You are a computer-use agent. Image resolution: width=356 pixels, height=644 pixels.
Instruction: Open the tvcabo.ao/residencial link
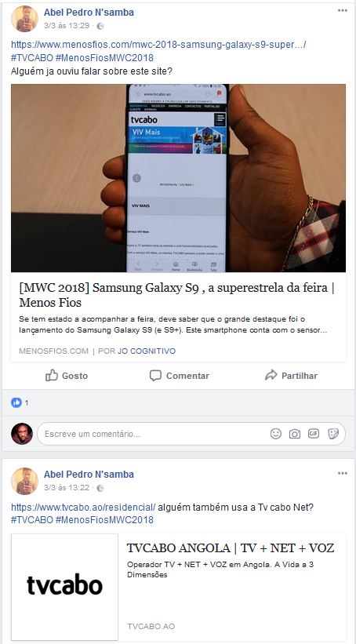(x=83, y=507)
